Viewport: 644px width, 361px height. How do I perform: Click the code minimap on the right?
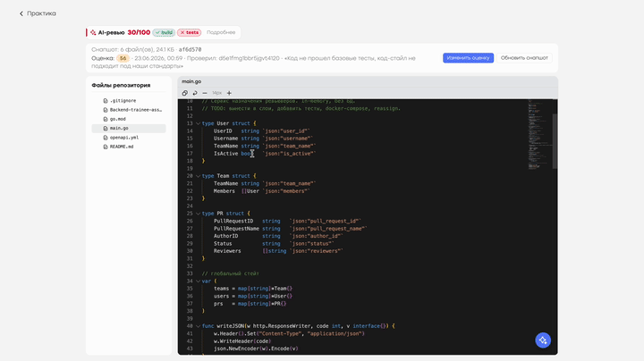coord(539,134)
